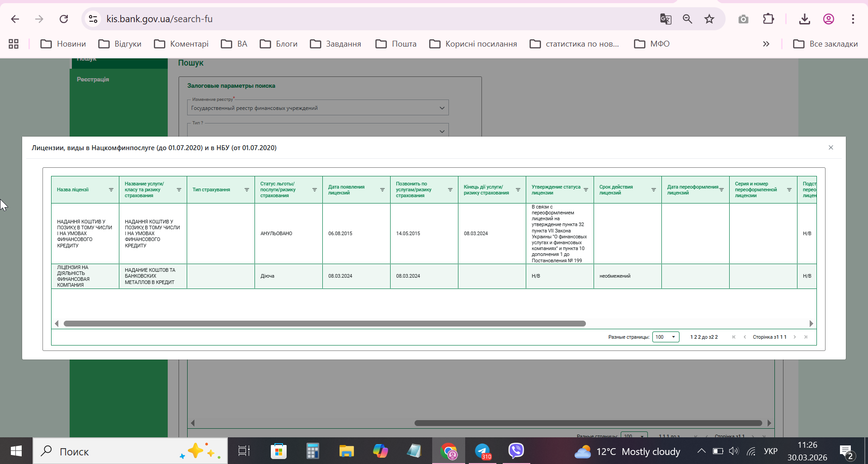Filter the Утверждение статуса лицензии column

coord(586,190)
